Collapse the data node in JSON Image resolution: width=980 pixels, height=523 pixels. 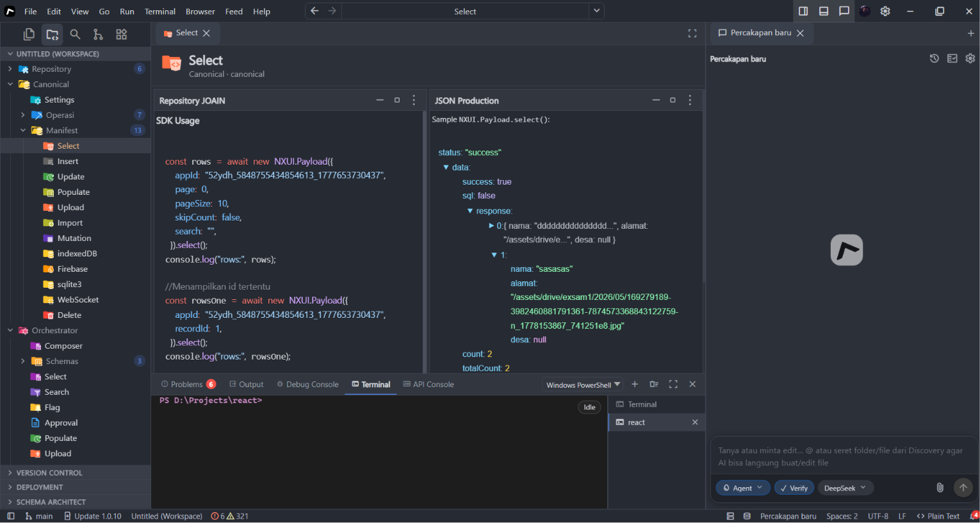pyautogui.click(x=446, y=167)
